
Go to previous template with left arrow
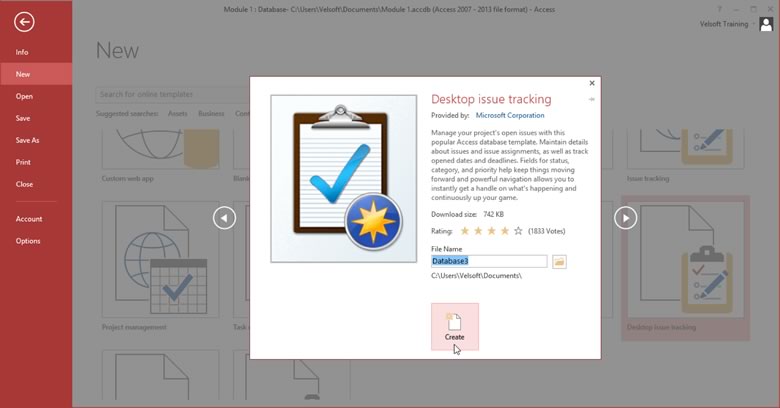(x=224, y=217)
